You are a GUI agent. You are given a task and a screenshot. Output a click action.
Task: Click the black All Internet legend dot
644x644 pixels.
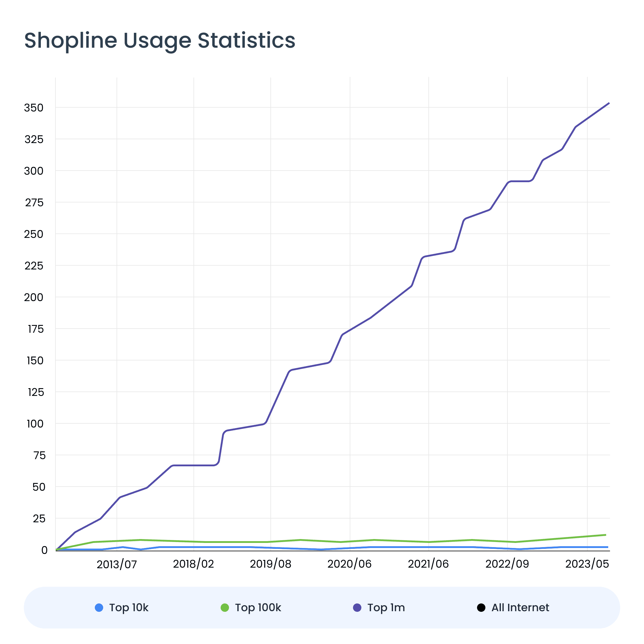click(x=481, y=608)
